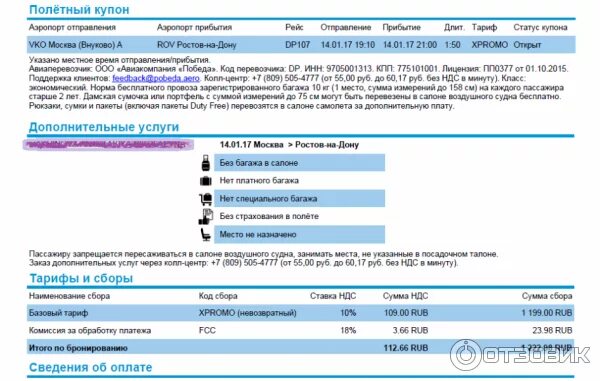The height and width of the screenshot is (381, 600).
Task: Click the seat assignment icon
Action: click(x=205, y=234)
